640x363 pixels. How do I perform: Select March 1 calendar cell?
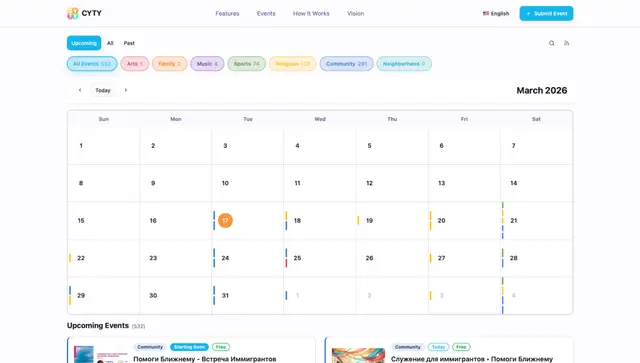point(104,146)
